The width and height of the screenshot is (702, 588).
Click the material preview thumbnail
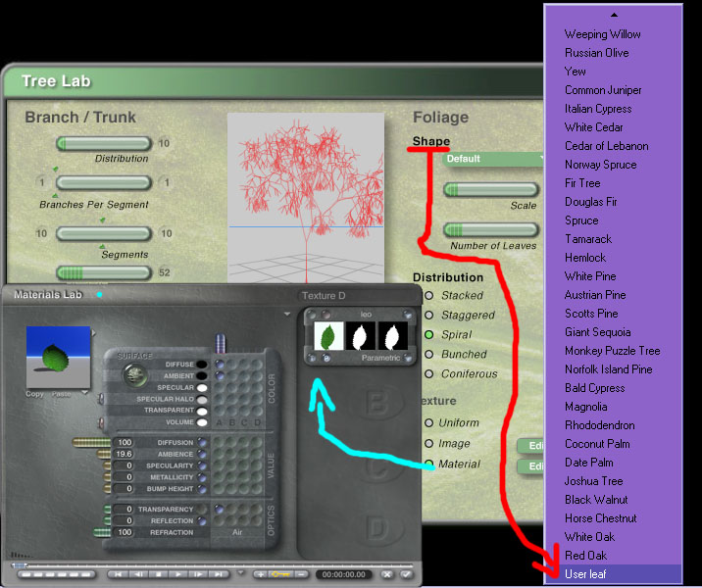tap(58, 357)
